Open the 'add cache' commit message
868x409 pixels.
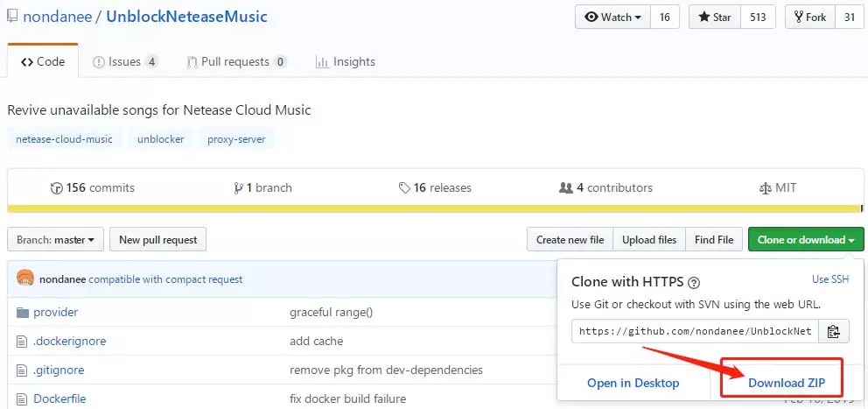click(316, 341)
